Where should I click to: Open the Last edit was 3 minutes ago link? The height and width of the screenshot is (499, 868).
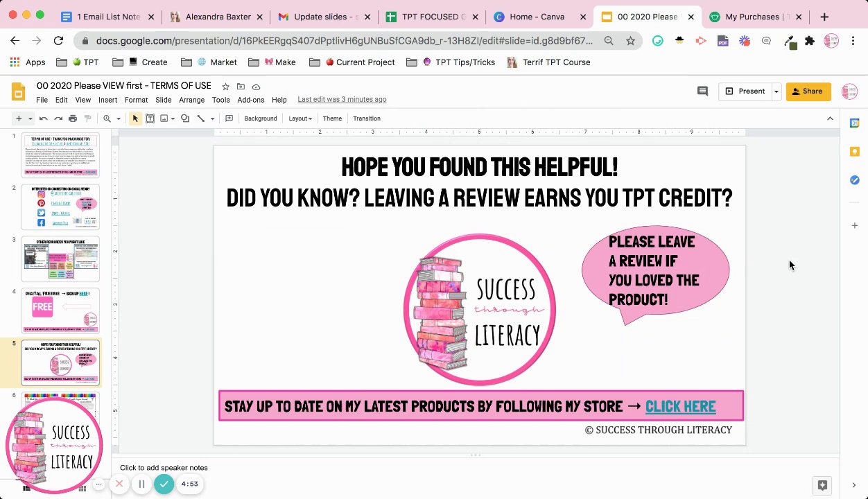[x=342, y=100]
